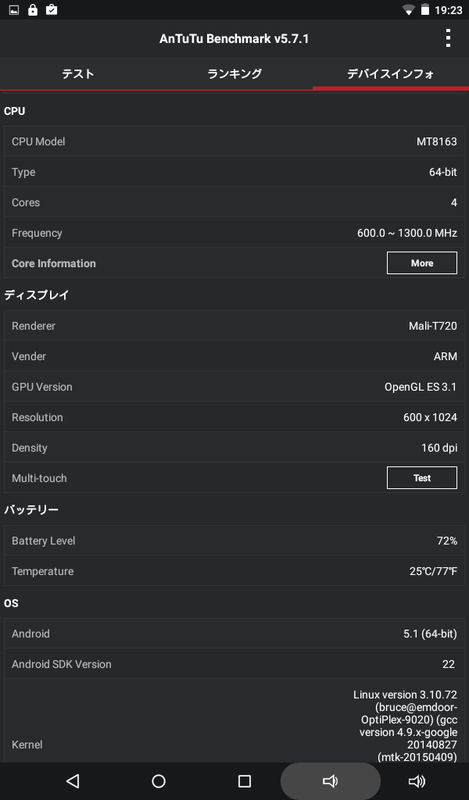Screen dimensions: 469x800
Task: Open the three-dot overflow menu
Action: pyautogui.click(x=448, y=38)
